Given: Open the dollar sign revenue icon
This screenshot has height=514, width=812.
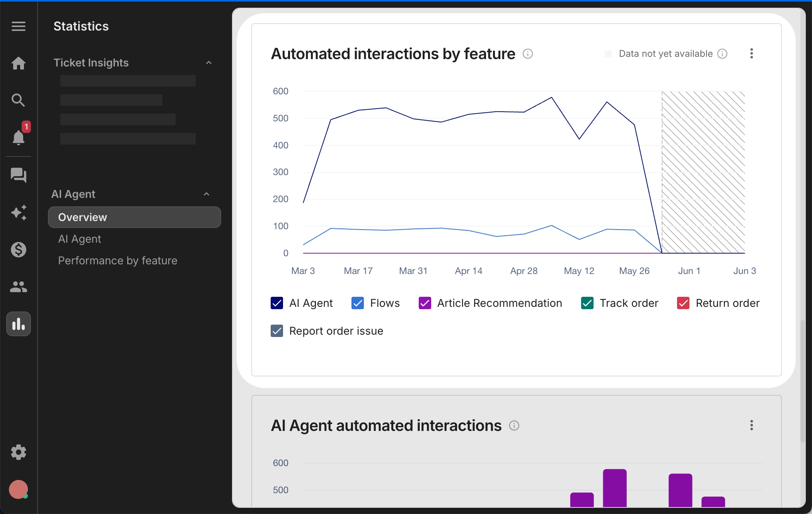Looking at the screenshot, I should pos(19,250).
